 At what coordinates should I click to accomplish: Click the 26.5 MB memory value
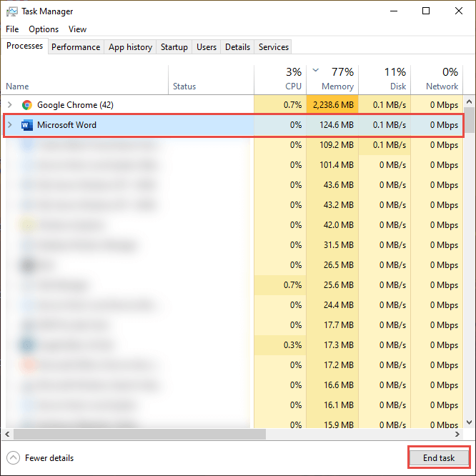coord(339,265)
